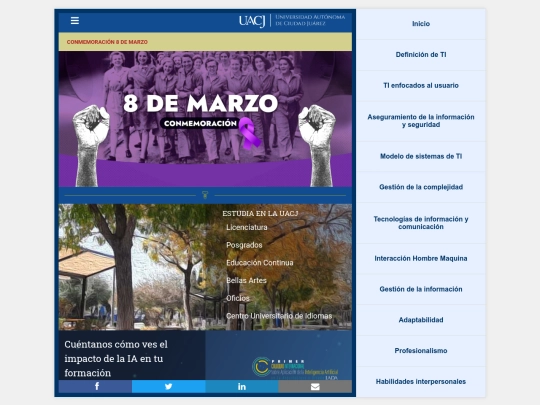This screenshot has width=540, height=405.
Task: Open Inicio in the side menu
Action: point(421,24)
